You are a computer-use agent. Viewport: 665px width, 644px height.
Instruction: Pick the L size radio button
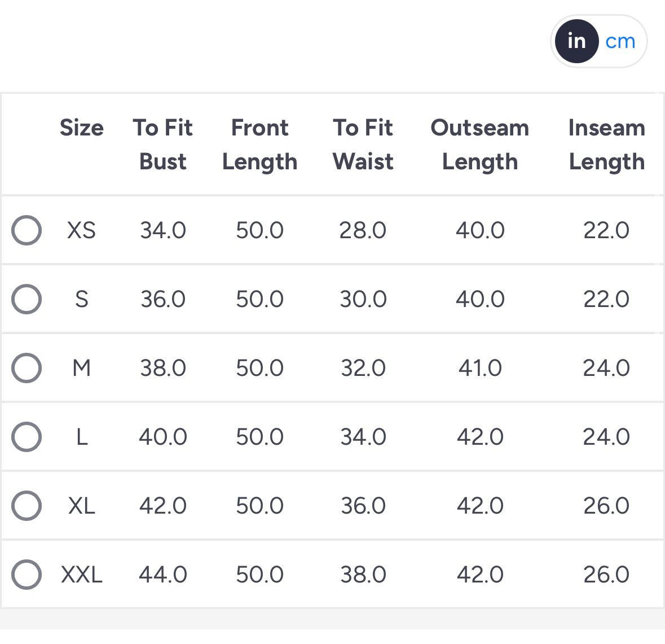27,437
